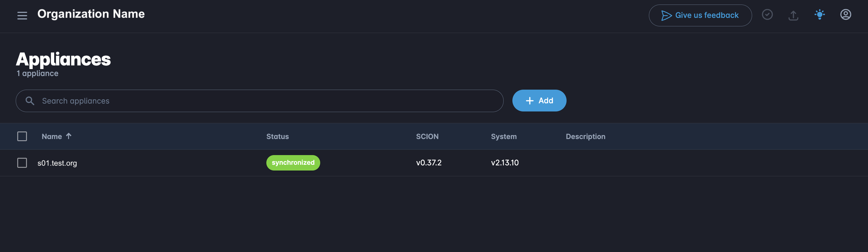Click the Description column header
This screenshot has height=252, width=868.
click(585, 137)
